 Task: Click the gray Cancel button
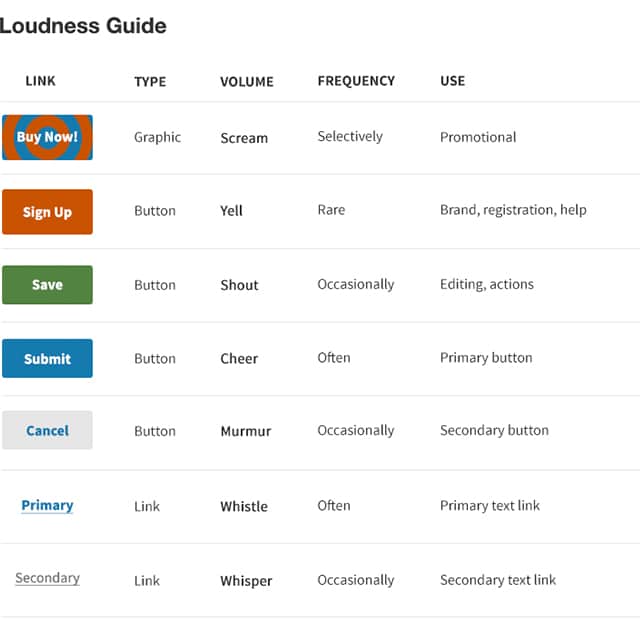click(x=47, y=431)
